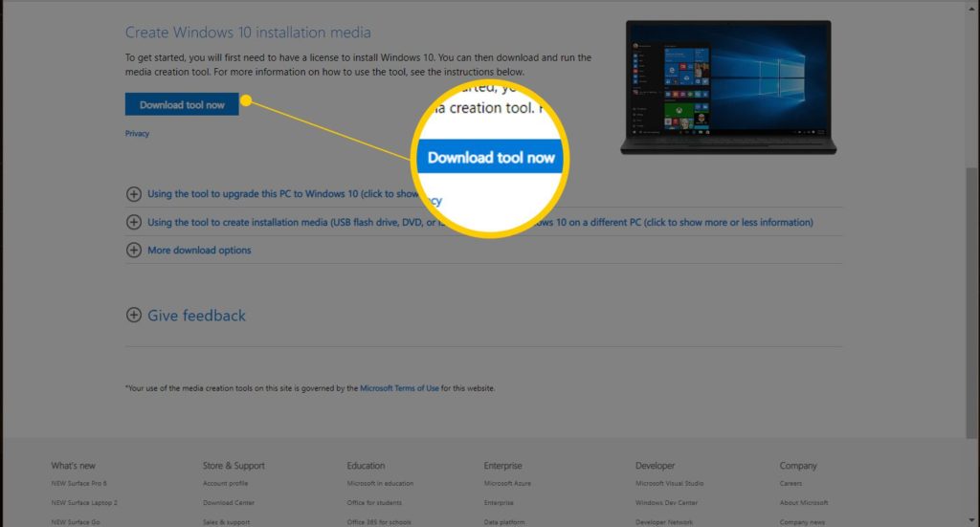
Task: Click the Windows 10 laptop image
Action: coord(728,87)
